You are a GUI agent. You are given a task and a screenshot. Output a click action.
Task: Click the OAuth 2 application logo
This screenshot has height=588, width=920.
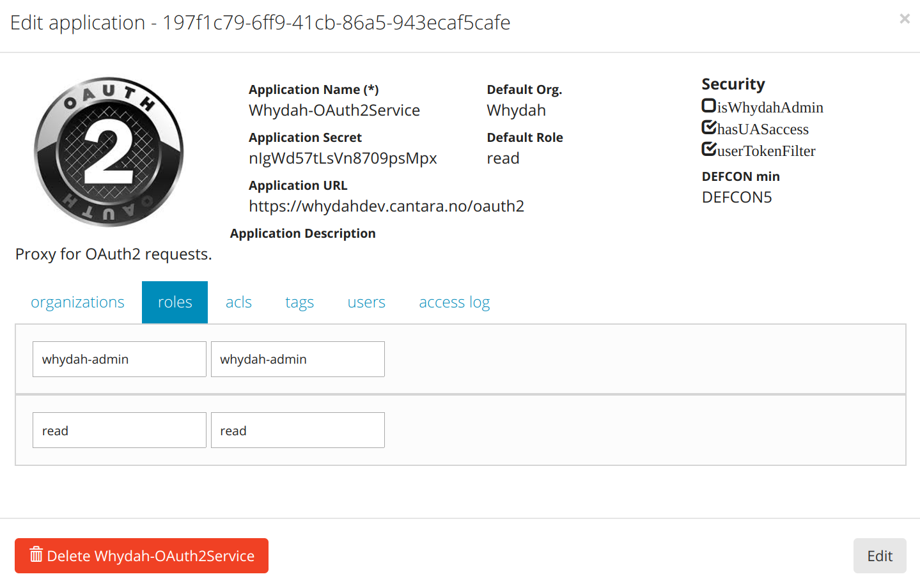point(109,152)
